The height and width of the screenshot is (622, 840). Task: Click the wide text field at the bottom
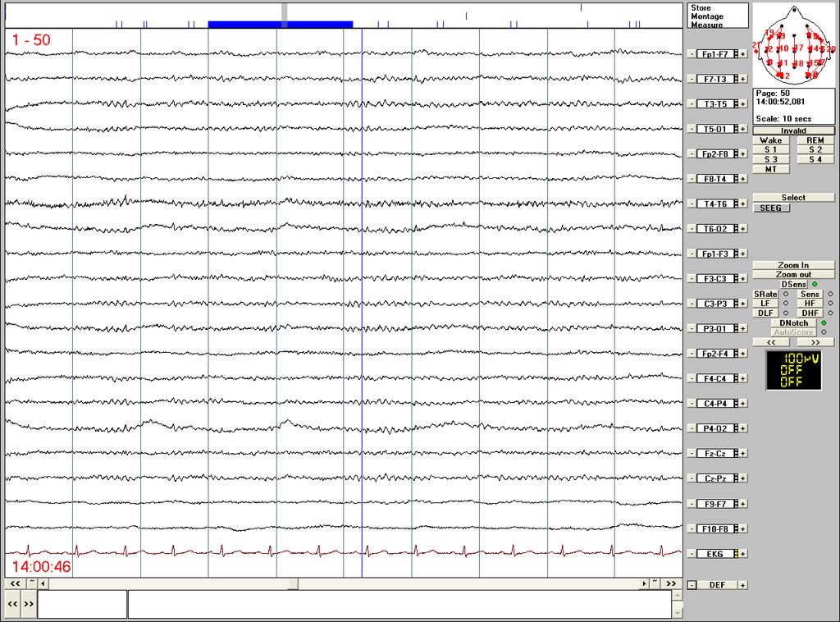coord(399,604)
